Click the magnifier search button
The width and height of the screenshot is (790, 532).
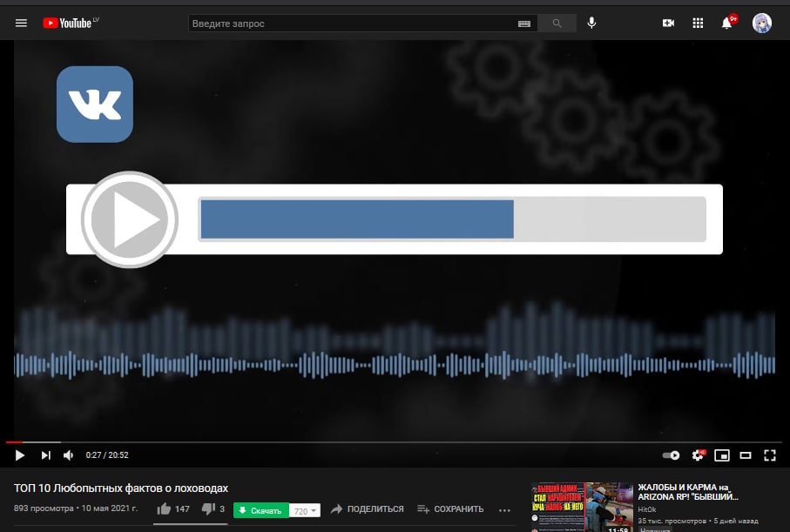(557, 24)
